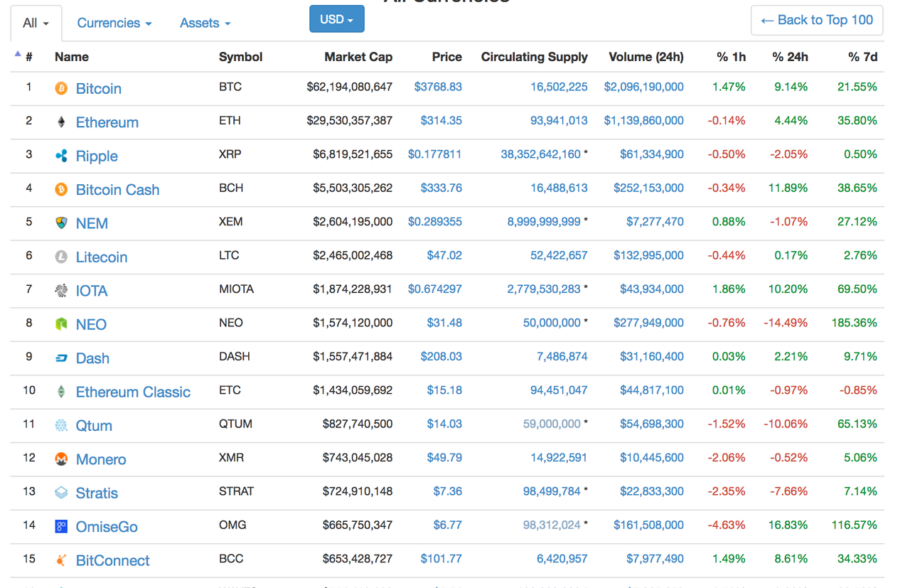
Task: Click Ethereum price $314.35
Action: [441, 121]
